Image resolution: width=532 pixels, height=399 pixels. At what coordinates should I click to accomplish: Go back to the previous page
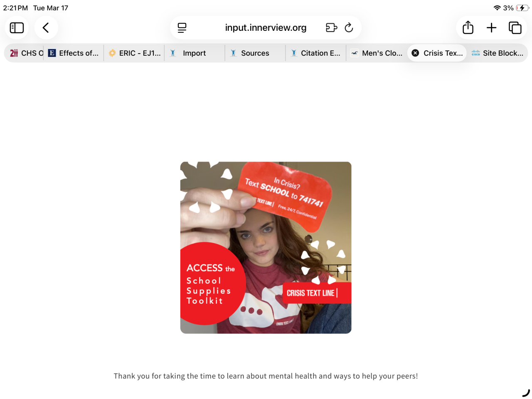click(x=46, y=28)
